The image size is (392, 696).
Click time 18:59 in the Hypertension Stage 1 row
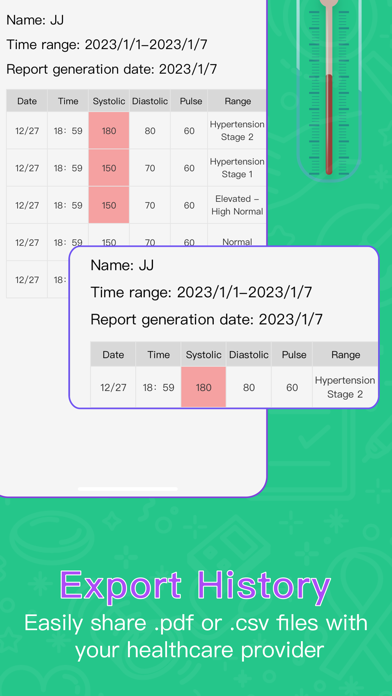tap(68, 168)
